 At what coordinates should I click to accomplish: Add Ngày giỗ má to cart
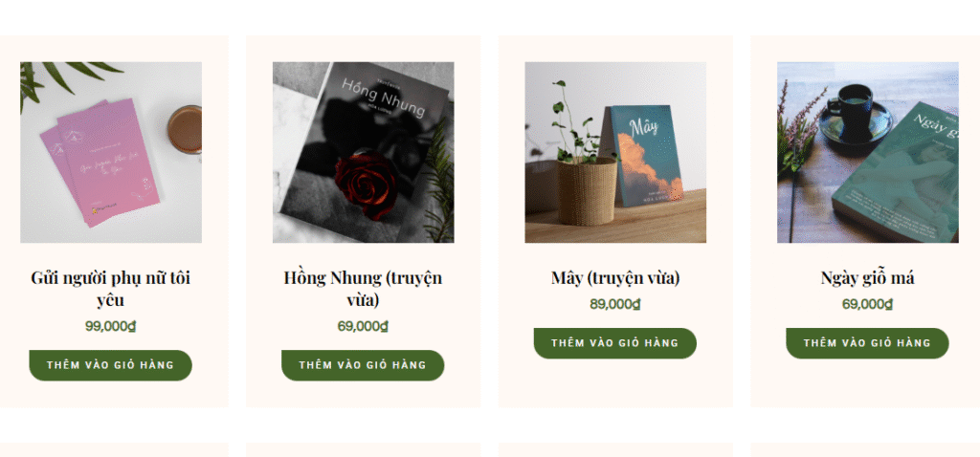867,343
